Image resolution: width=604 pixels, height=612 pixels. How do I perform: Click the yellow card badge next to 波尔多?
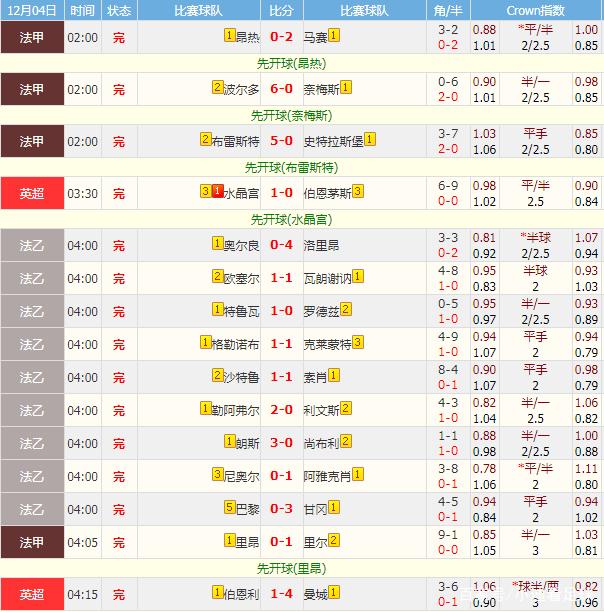click(217, 87)
